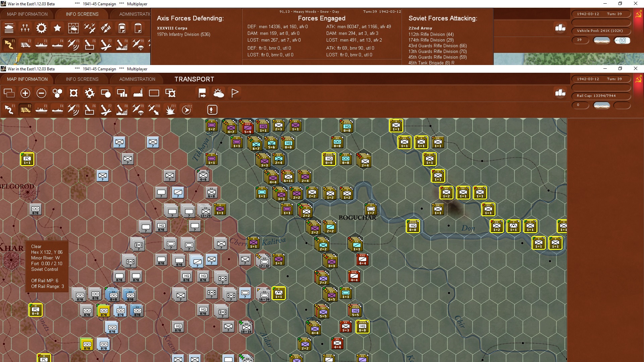Toggle plain rectangle unit display button
Image resolution: width=644 pixels, height=362 pixels.
click(x=154, y=93)
